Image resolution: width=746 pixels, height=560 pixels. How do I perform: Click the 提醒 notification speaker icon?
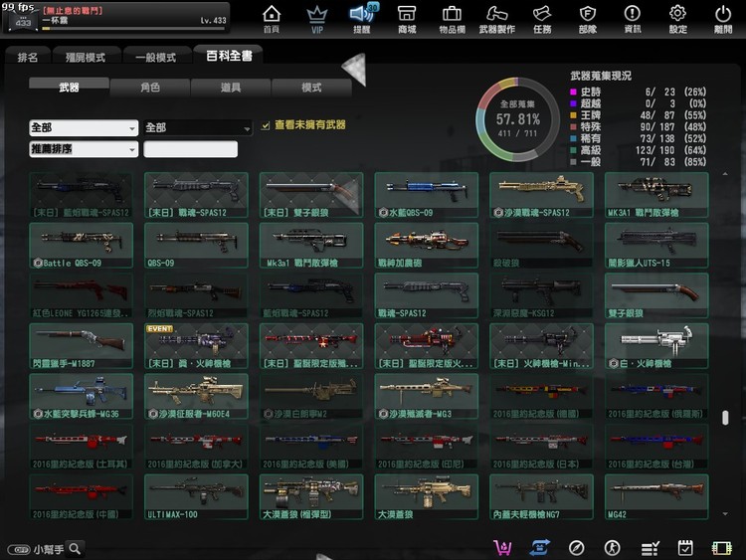point(361,17)
